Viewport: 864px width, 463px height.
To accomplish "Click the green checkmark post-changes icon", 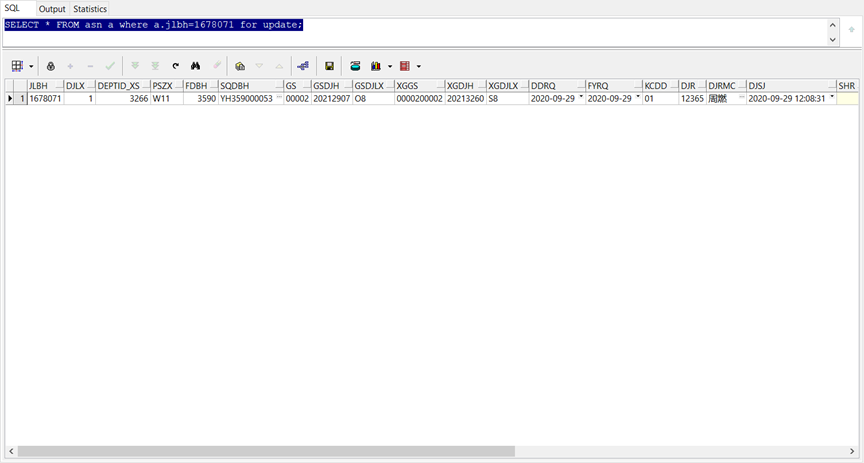I will 110,66.
